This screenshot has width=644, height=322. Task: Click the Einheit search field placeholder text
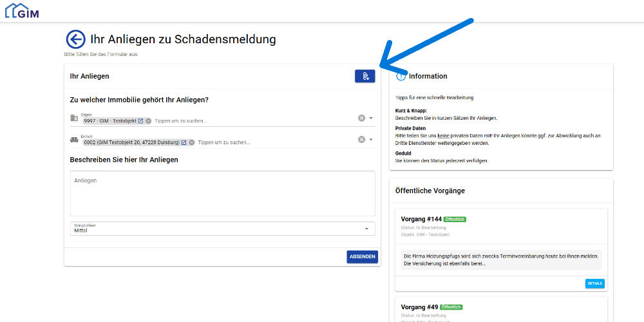pos(223,142)
